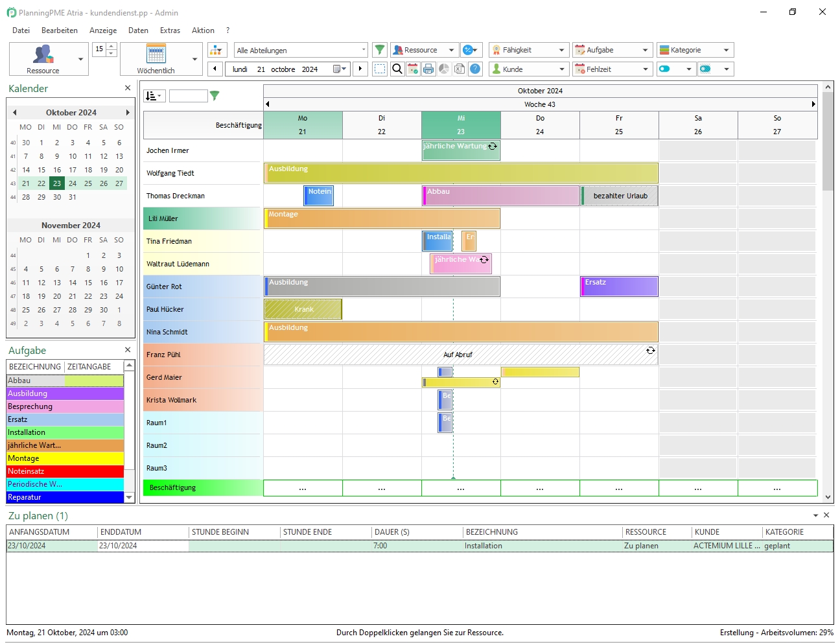Click the Ressource view button
Image resolution: width=840 pixels, height=643 pixels.
pyautogui.click(x=43, y=58)
